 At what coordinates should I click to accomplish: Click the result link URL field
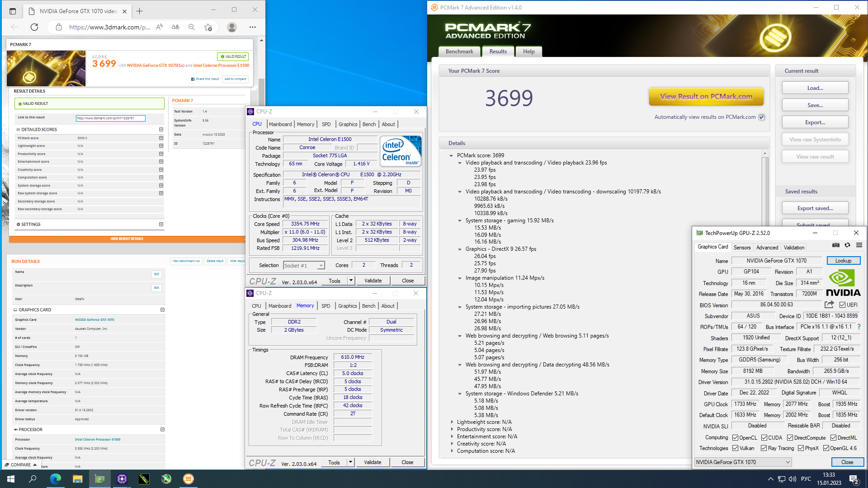[111, 118]
